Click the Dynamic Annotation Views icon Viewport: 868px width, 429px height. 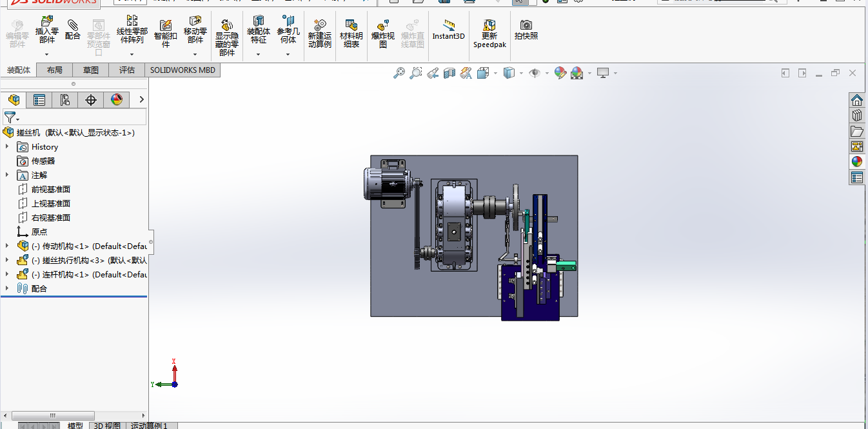point(466,73)
